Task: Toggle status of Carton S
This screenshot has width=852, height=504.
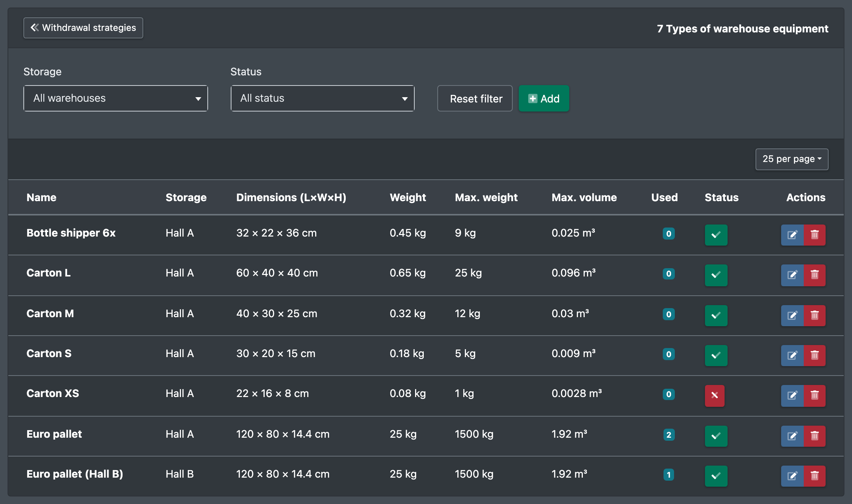Action: pos(716,356)
